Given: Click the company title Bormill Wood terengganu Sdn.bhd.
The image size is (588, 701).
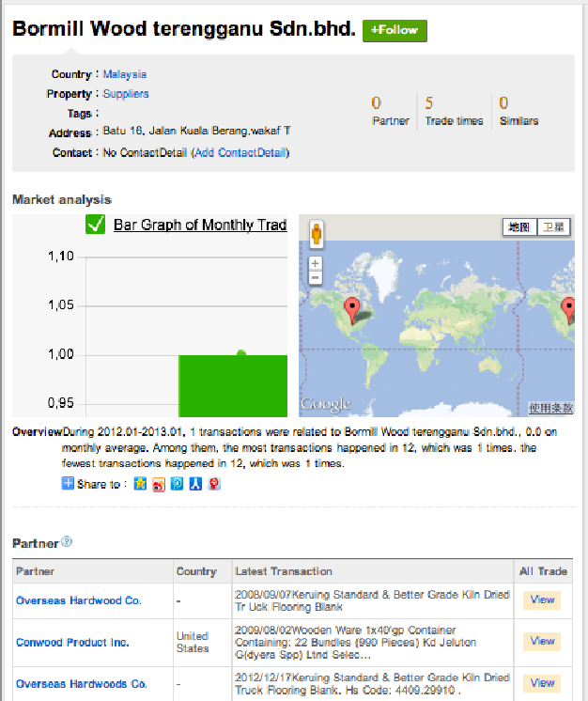Looking at the screenshot, I should (x=184, y=29).
